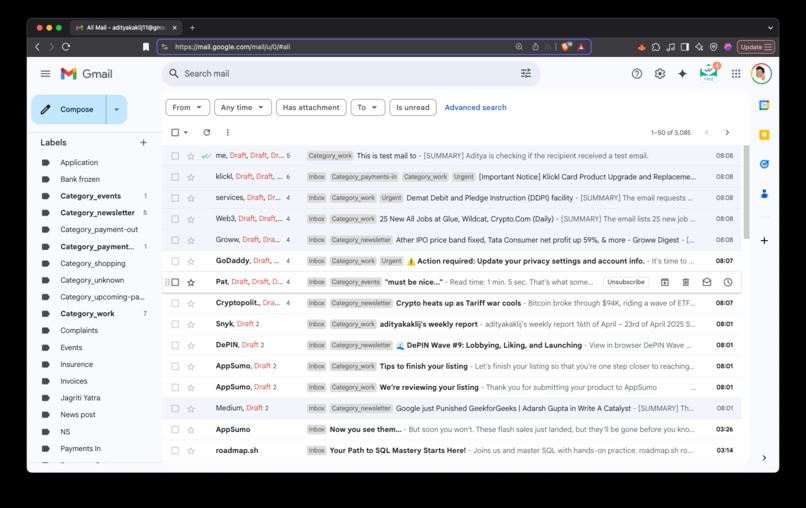Click the browser address bar URL
Screen dimensions: 806x508
(x=232, y=47)
